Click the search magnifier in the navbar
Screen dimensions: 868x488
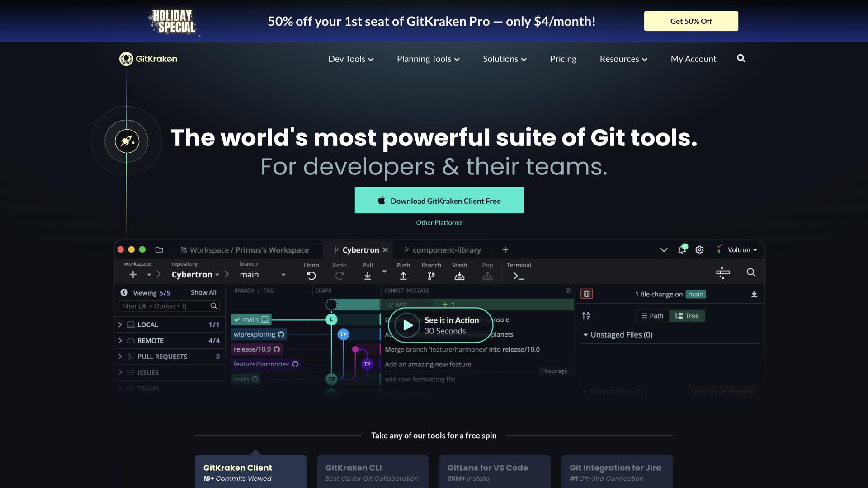(x=741, y=58)
